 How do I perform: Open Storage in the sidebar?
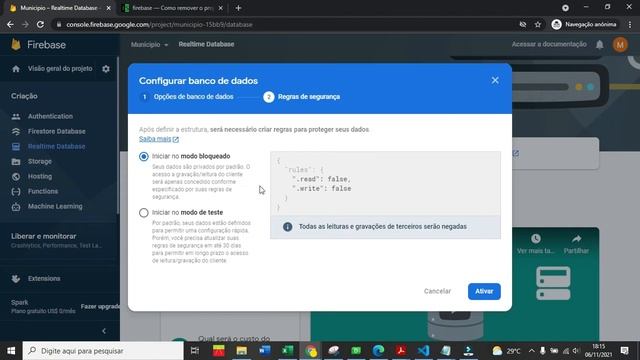pos(40,162)
